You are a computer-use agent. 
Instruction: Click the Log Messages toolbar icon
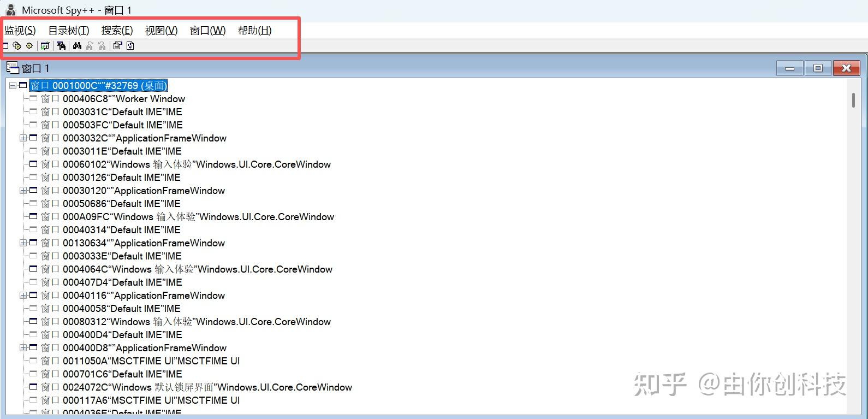click(45, 46)
